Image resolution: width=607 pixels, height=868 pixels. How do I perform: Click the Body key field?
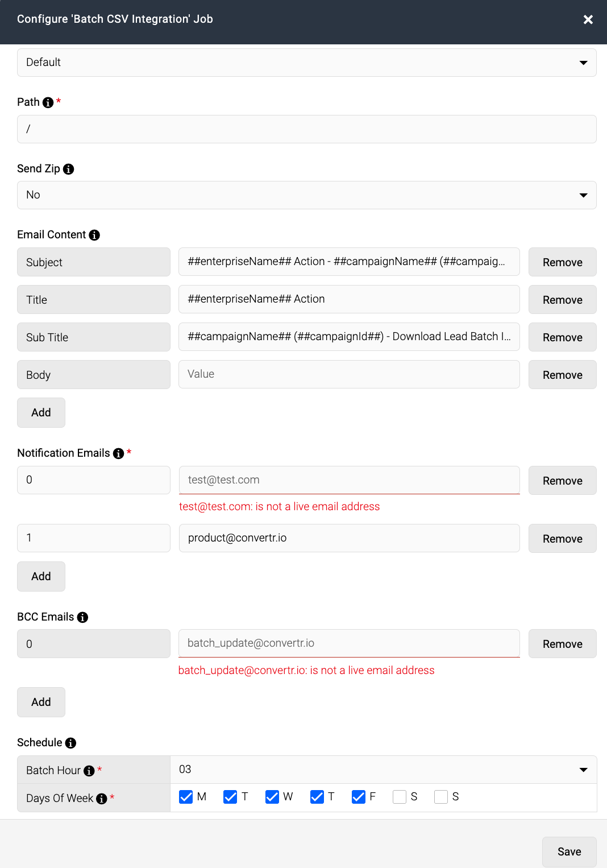94,375
